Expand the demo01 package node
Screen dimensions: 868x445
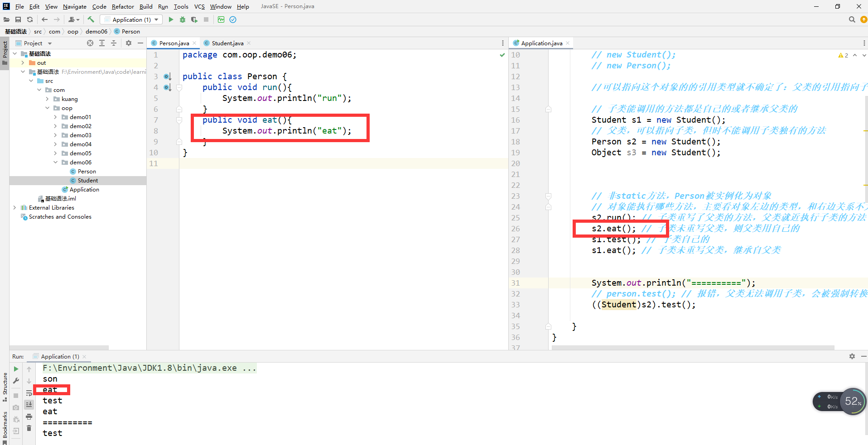(x=55, y=117)
